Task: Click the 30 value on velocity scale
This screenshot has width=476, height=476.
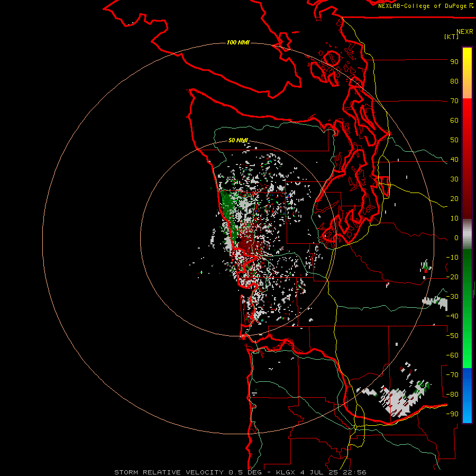Action: (454, 179)
